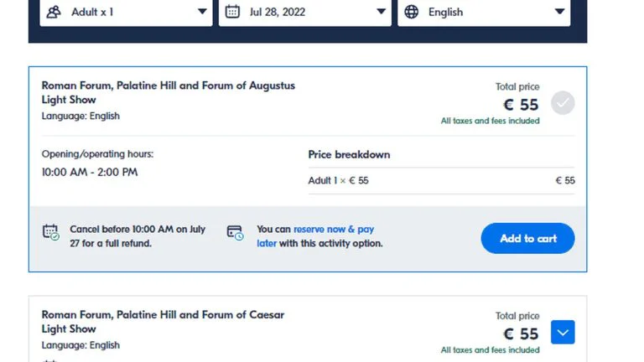644x362 pixels.
Task: Click the participants people icon
Action: click(54, 12)
